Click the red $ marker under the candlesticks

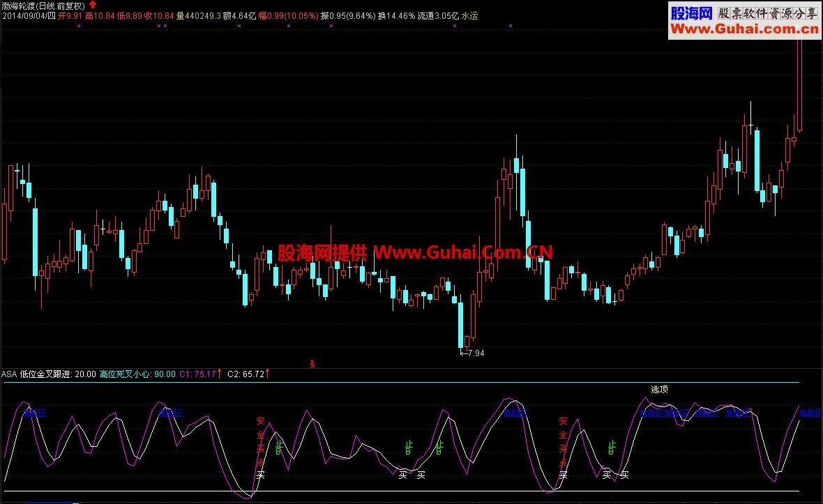click(x=312, y=363)
